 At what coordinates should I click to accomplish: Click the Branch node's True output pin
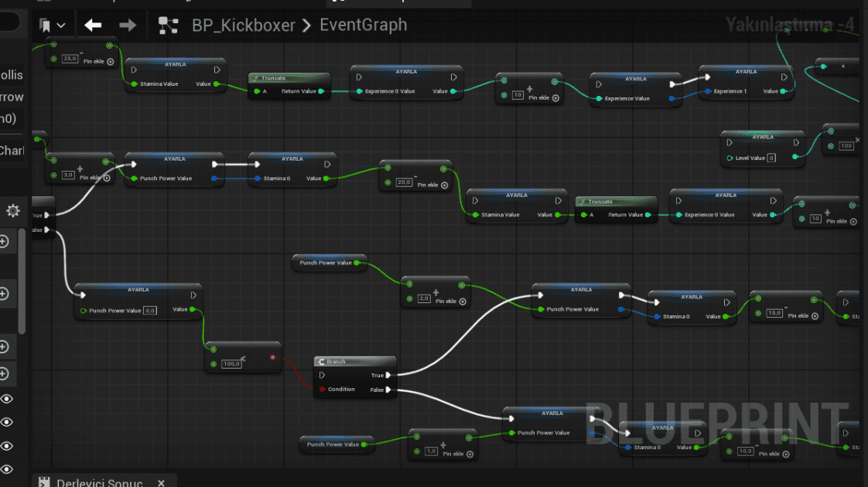(388, 375)
